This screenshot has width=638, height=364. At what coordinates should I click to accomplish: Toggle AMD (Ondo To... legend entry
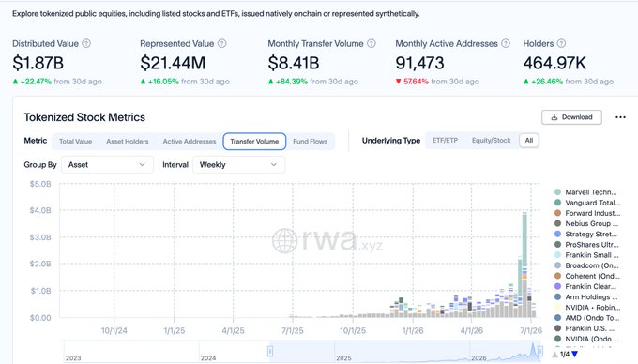click(x=586, y=318)
